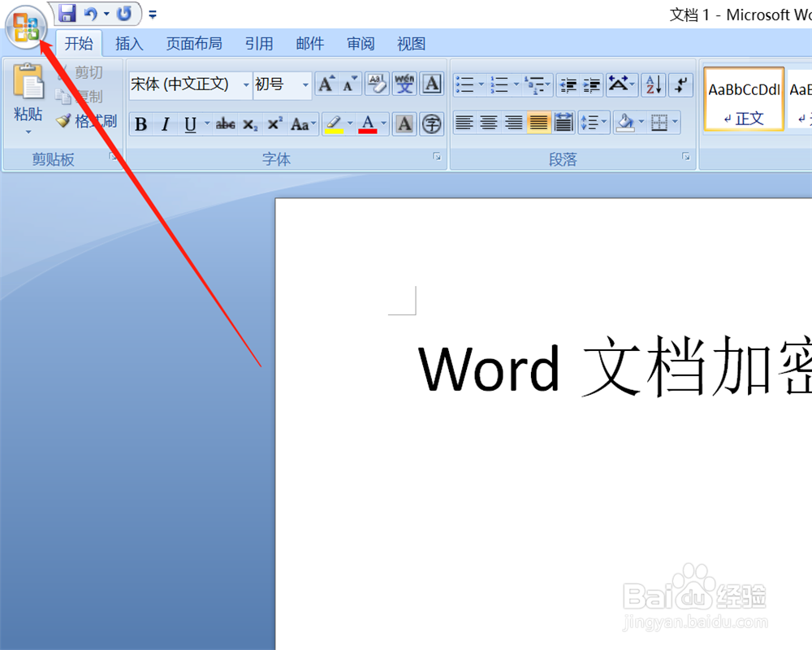812x650 pixels.
Task: Click the enclosed character 字 icon
Action: click(x=431, y=123)
